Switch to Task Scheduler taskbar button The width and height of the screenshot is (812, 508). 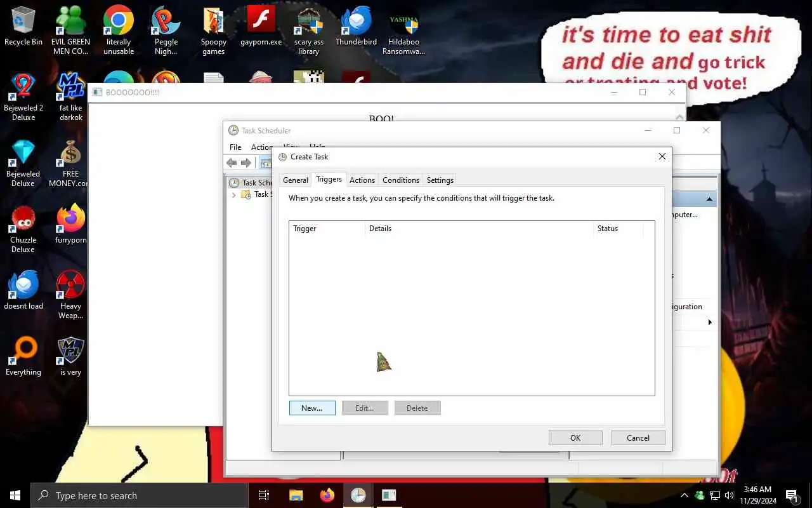pyautogui.click(x=358, y=495)
